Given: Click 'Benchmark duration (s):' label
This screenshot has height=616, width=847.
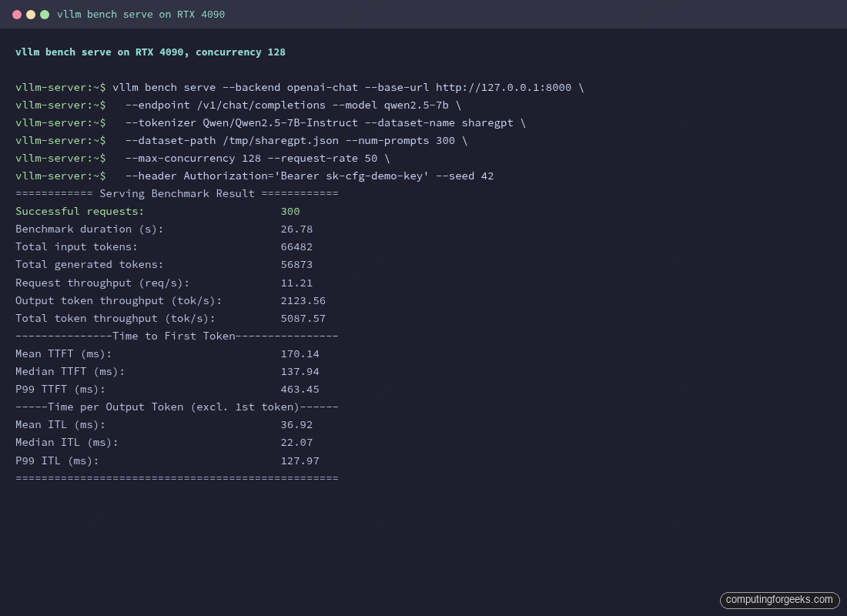Looking at the screenshot, I should click(x=89, y=229).
